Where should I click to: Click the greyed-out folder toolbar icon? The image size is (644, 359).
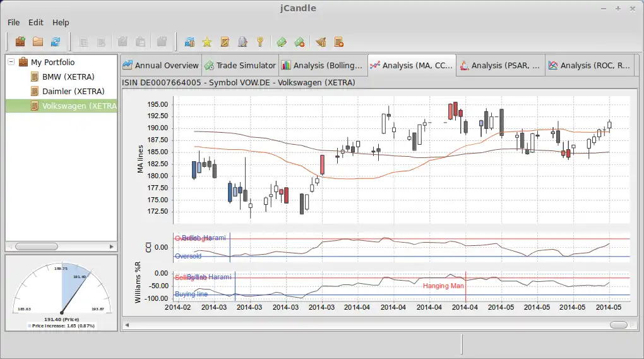(162, 42)
